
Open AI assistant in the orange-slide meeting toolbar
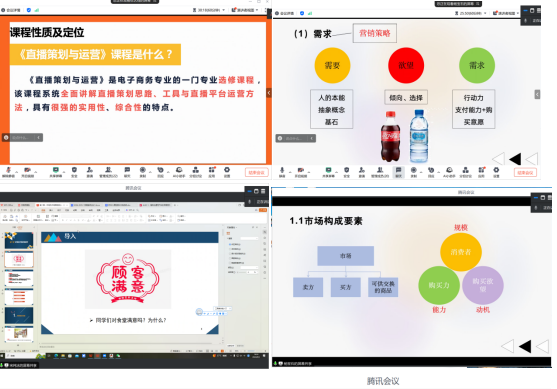click(179, 171)
